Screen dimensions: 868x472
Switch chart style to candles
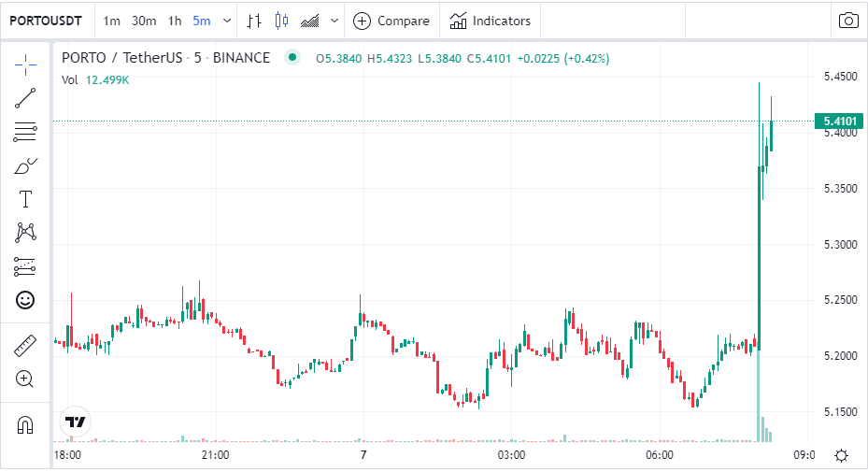click(281, 21)
